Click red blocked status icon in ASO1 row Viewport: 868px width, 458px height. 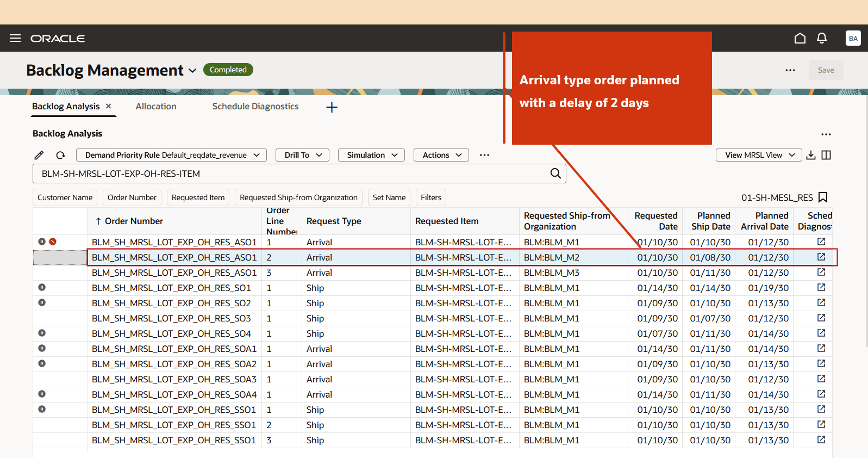(x=53, y=242)
